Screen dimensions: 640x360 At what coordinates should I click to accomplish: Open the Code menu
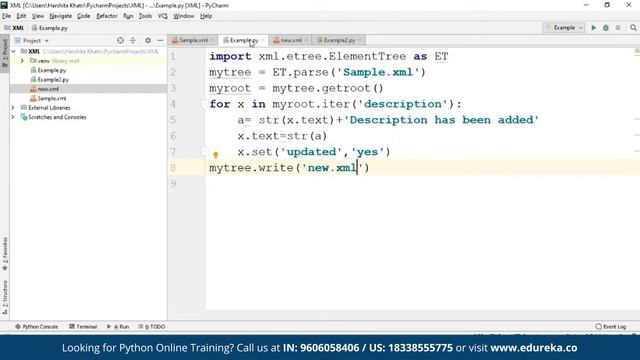[x=84, y=16]
